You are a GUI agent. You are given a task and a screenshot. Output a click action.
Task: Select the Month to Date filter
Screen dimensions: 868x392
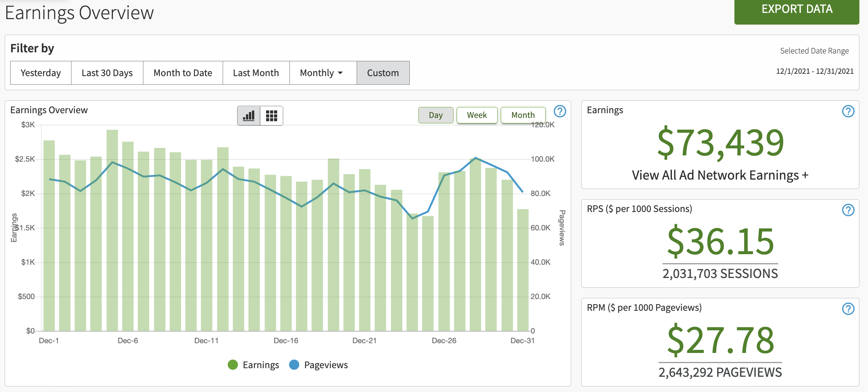[x=183, y=73]
